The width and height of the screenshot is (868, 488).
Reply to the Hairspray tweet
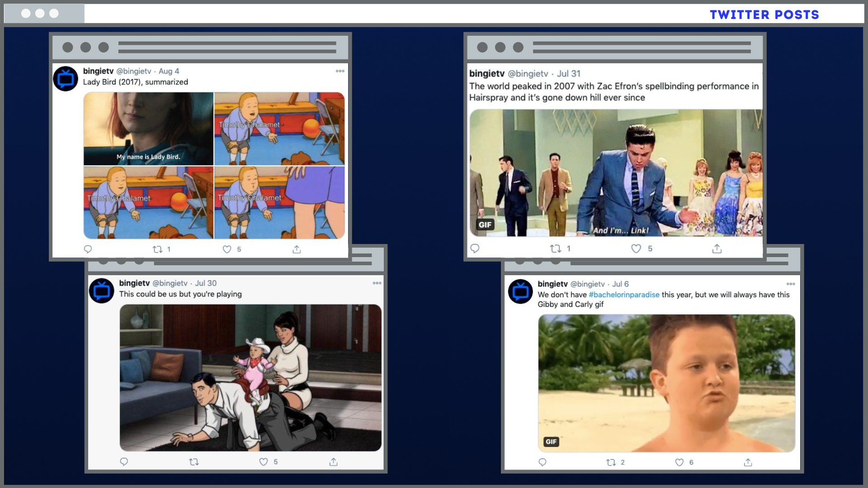click(475, 249)
